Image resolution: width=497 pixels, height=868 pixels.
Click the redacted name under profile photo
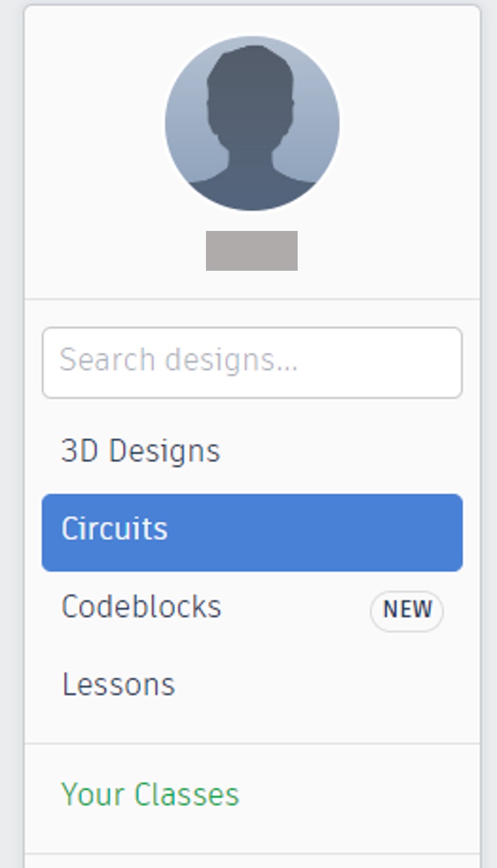(x=252, y=251)
